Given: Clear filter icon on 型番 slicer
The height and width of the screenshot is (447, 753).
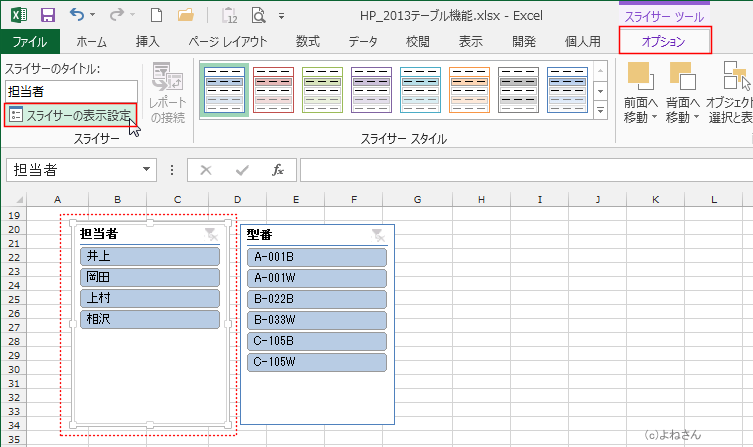Looking at the screenshot, I should pos(378,235).
